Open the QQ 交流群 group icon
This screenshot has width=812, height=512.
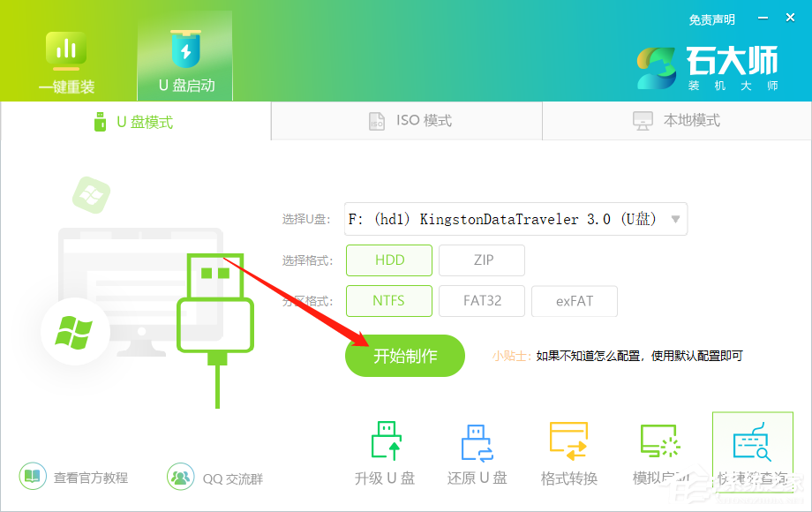[181, 476]
